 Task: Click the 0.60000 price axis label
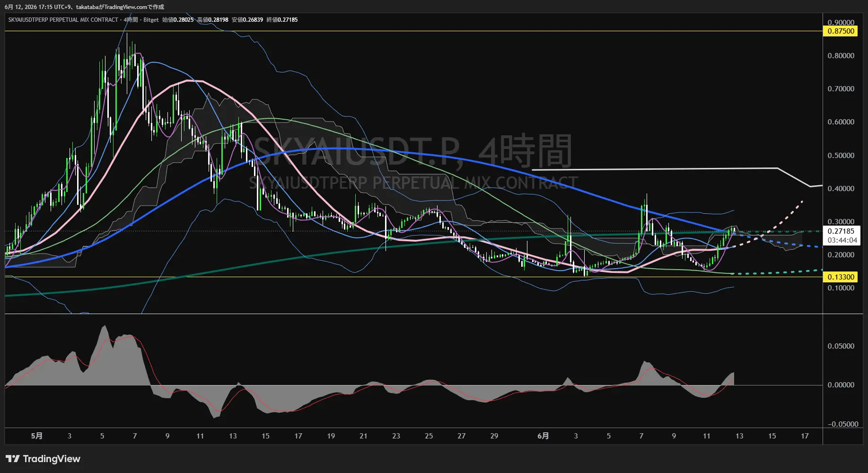[841, 122]
